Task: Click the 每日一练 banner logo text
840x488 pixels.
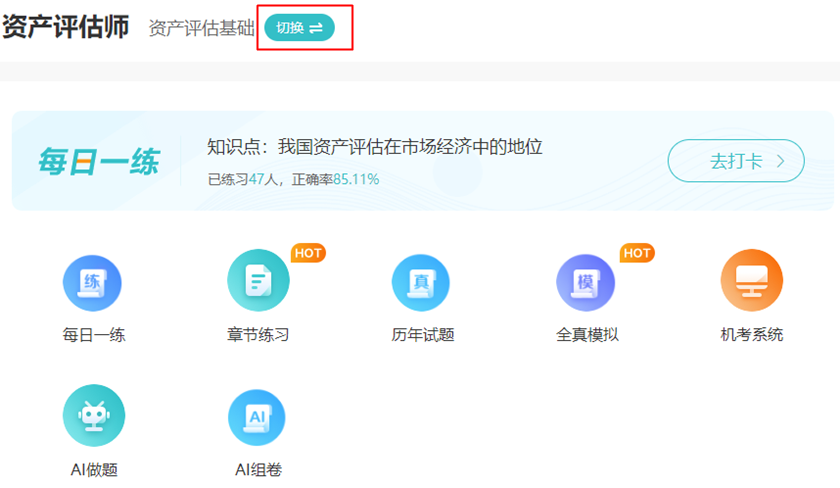Action: 99,161
